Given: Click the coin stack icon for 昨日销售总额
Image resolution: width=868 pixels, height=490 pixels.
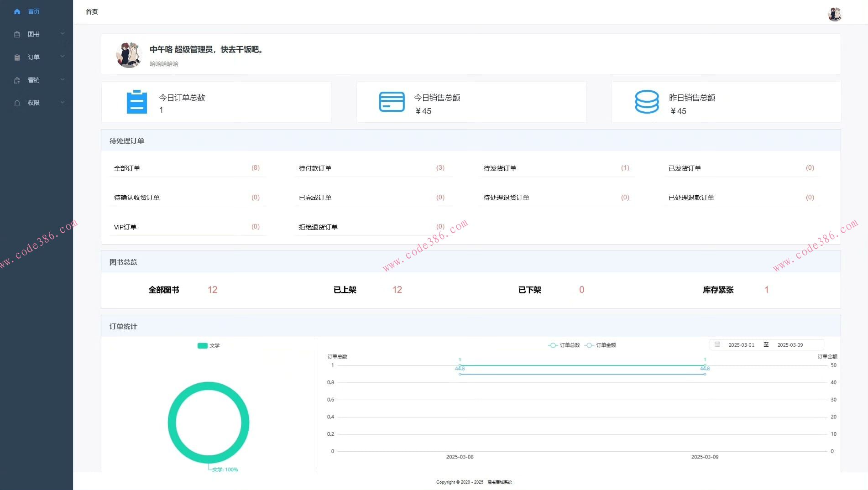Looking at the screenshot, I should point(647,102).
